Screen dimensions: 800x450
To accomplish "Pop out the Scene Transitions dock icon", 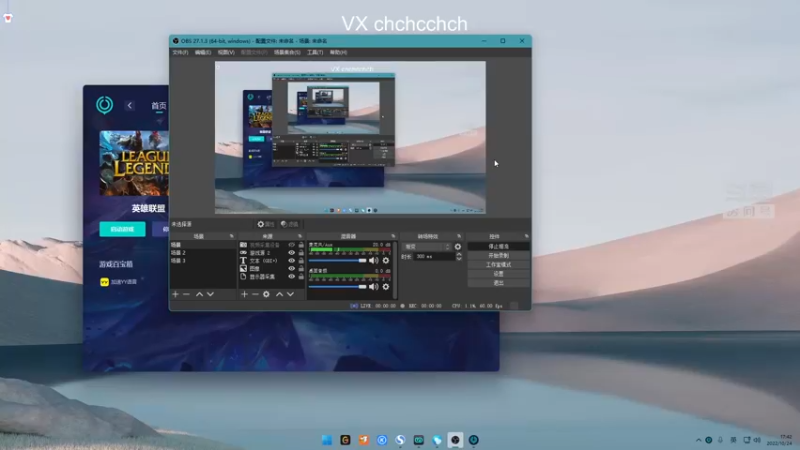I will pyautogui.click(x=459, y=236).
